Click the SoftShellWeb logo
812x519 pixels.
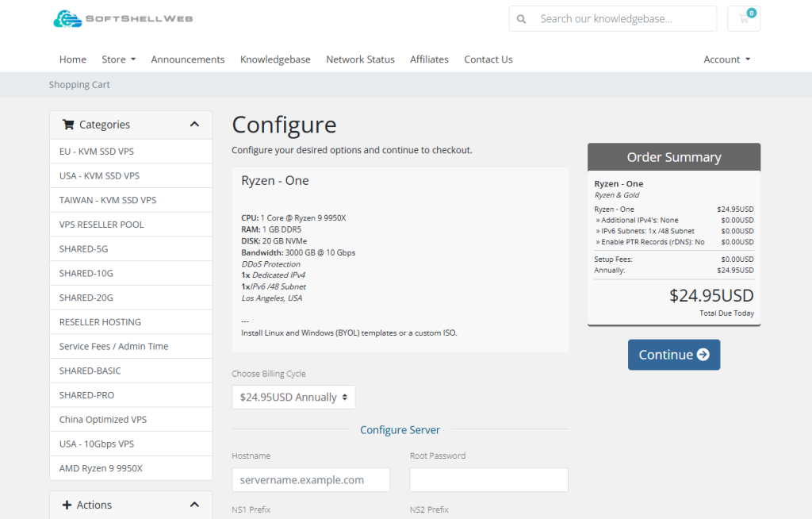click(x=123, y=18)
